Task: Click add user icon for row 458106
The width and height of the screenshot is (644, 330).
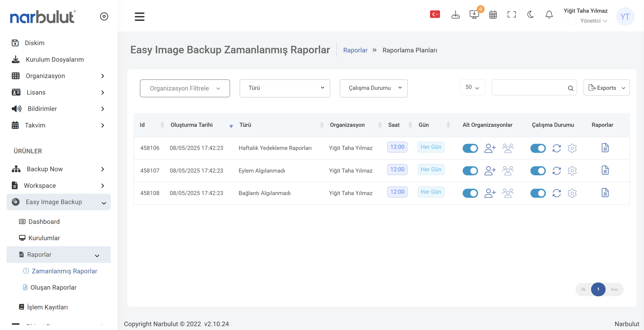Action: click(x=490, y=148)
